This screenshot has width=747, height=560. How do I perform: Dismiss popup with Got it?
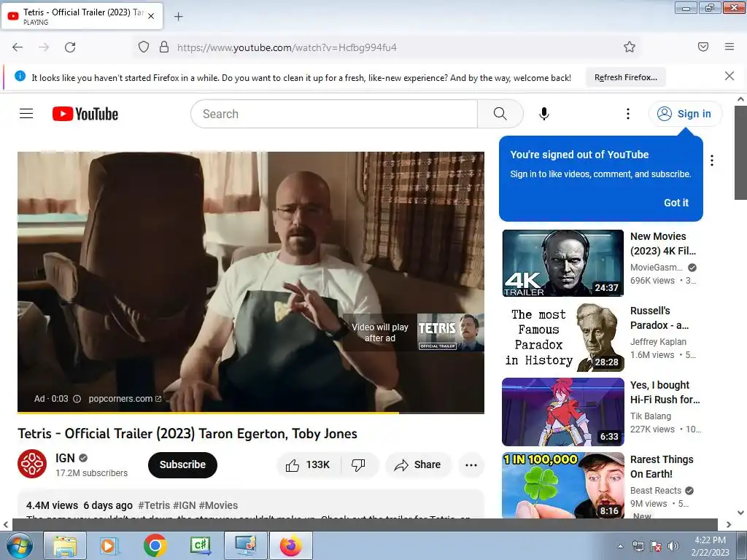pyautogui.click(x=676, y=203)
